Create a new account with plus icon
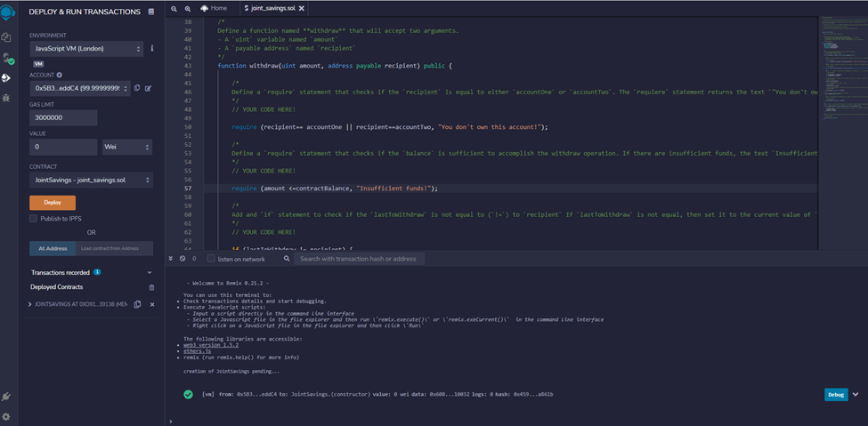The image size is (868, 426). point(60,75)
